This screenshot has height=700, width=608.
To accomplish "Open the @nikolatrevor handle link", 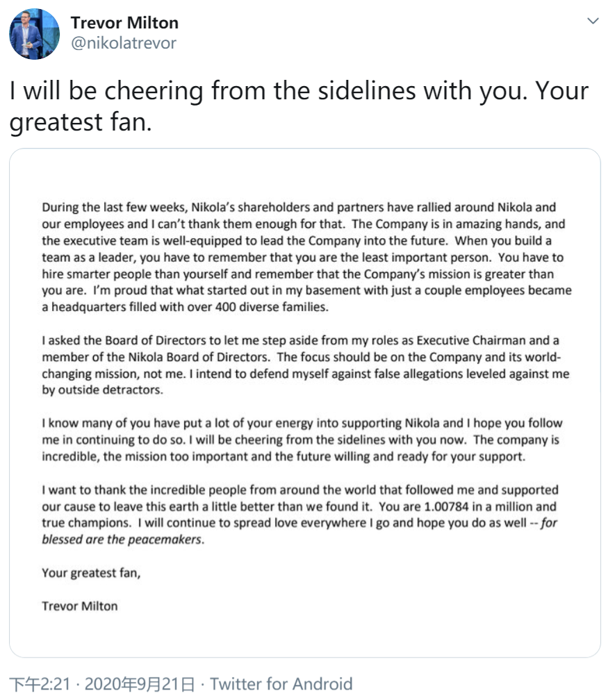I will 123,43.
